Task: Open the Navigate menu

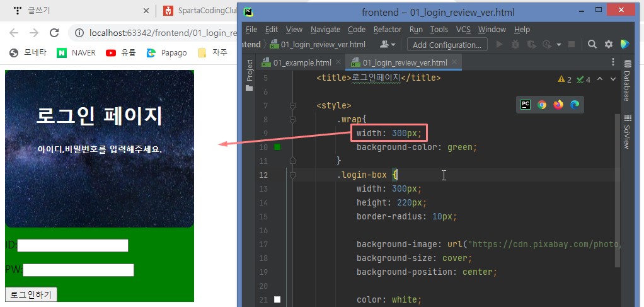Action: pyautogui.click(x=325, y=30)
